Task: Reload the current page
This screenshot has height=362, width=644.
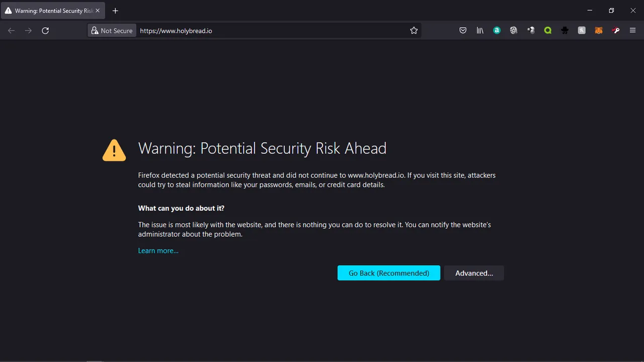Action: tap(45, 31)
